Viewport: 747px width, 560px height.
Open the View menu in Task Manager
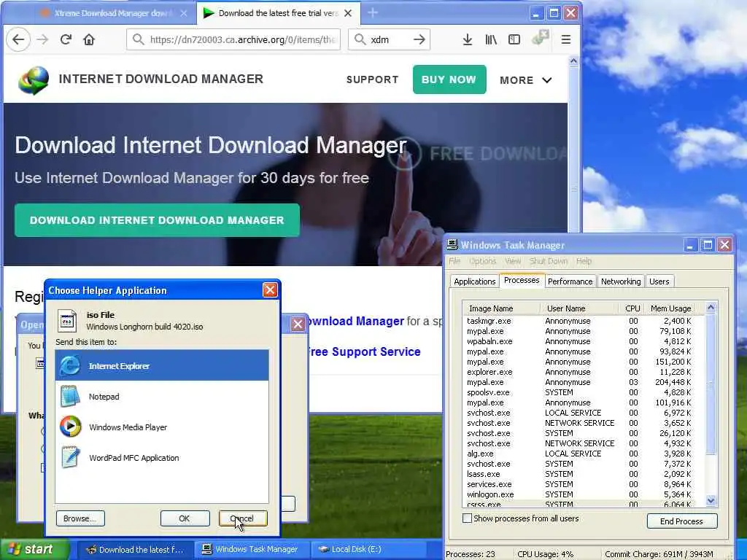[x=513, y=261]
